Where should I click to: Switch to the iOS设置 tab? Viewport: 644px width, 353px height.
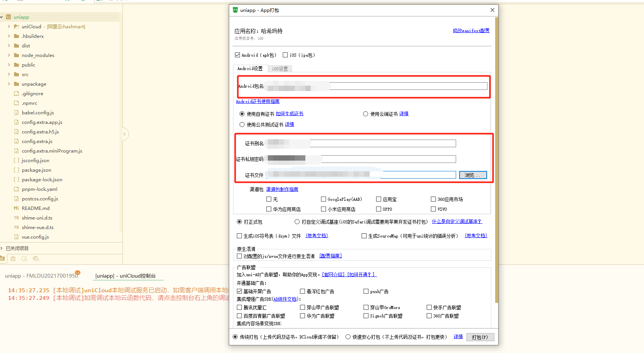280,69
